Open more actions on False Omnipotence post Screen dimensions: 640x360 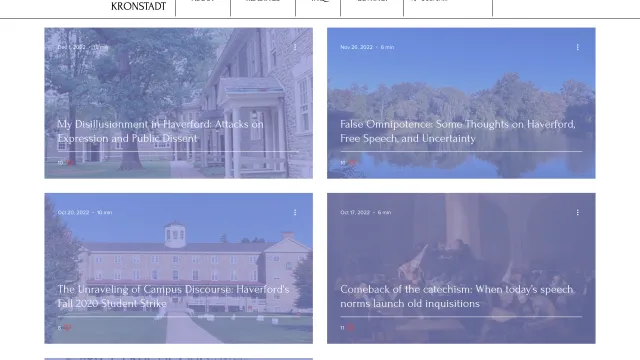point(578,47)
